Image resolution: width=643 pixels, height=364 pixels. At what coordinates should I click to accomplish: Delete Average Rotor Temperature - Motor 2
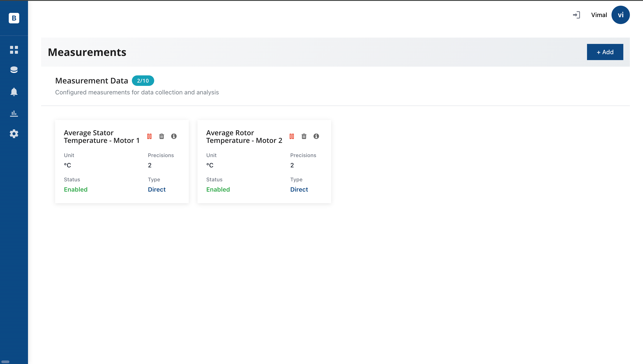tap(304, 136)
